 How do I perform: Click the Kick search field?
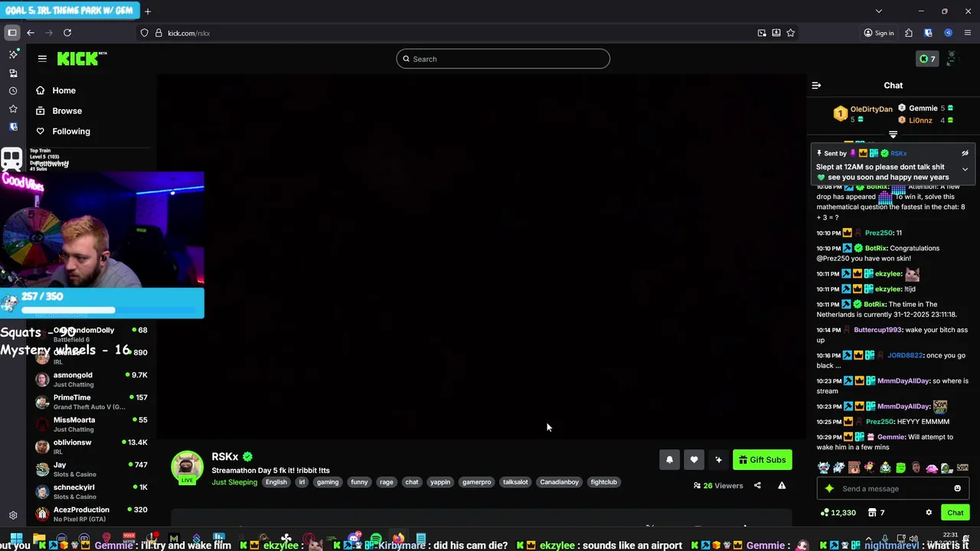503,59
